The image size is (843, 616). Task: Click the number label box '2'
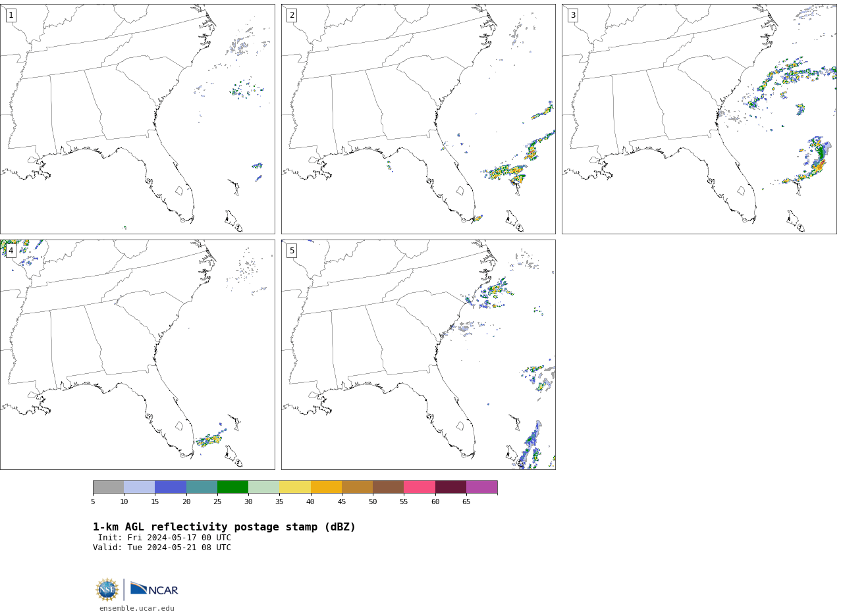292,15
